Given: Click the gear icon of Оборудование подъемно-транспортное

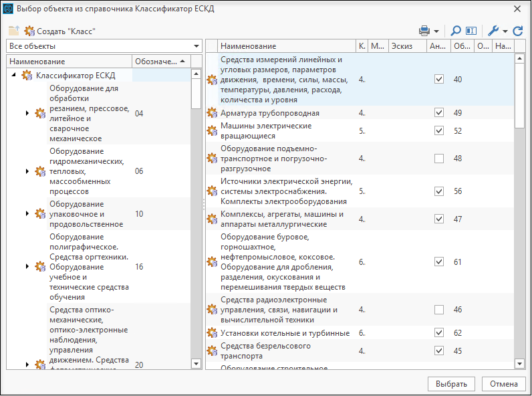Looking at the screenshot, I should point(212,159).
